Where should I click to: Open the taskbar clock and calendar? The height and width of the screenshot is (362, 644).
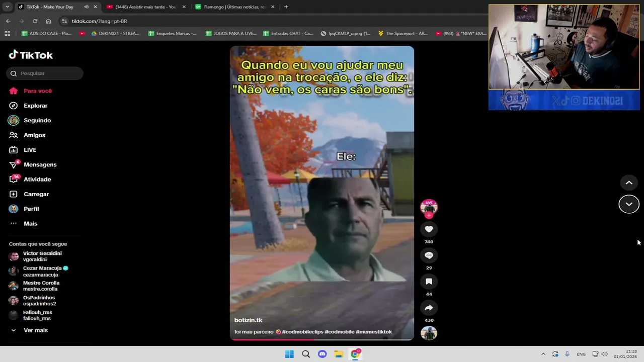(x=625, y=354)
